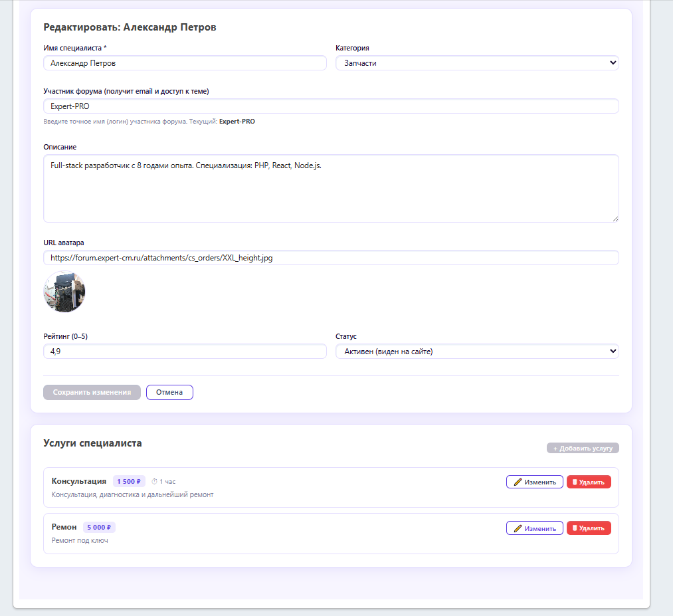The image size is (673, 616).
Task: Click the Рейтинг field showing 4,9
Action: click(185, 352)
